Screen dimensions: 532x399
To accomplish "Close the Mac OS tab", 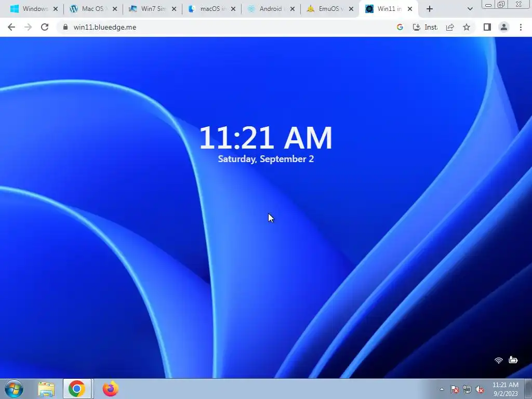I will [x=115, y=9].
